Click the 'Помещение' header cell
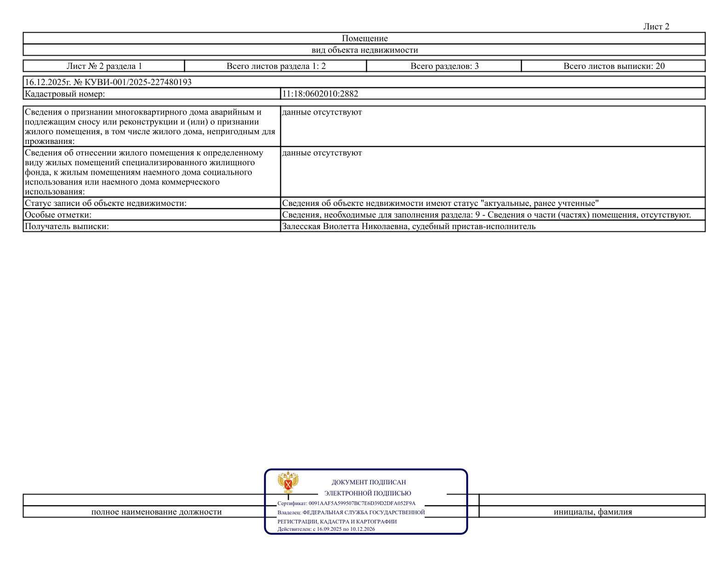This screenshot has height=563, width=728. tap(364, 38)
